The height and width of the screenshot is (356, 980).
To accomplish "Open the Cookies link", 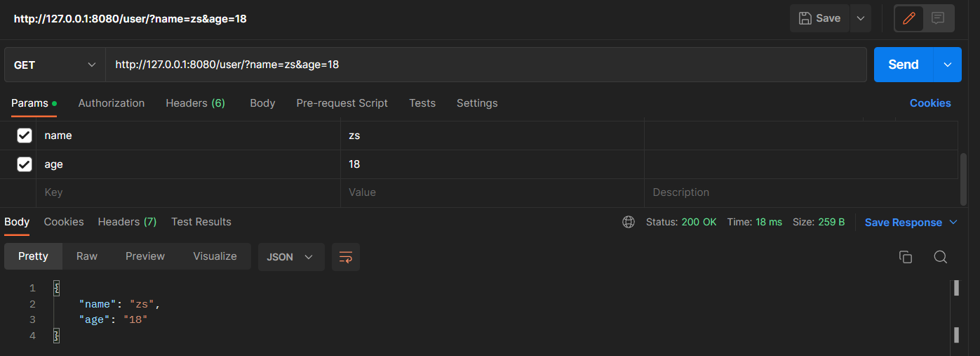I will click(x=930, y=103).
